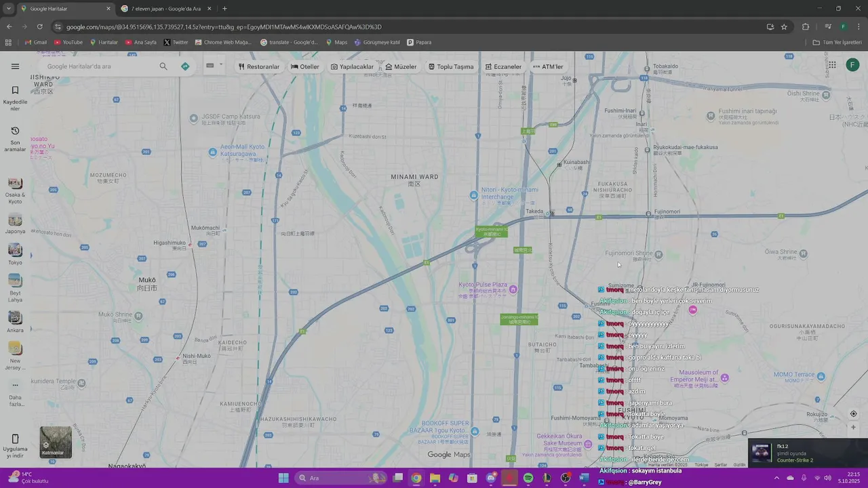Viewport: 868px width, 488px height.
Task: Switch to the 7 eleven japan tab
Action: [x=166, y=9]
